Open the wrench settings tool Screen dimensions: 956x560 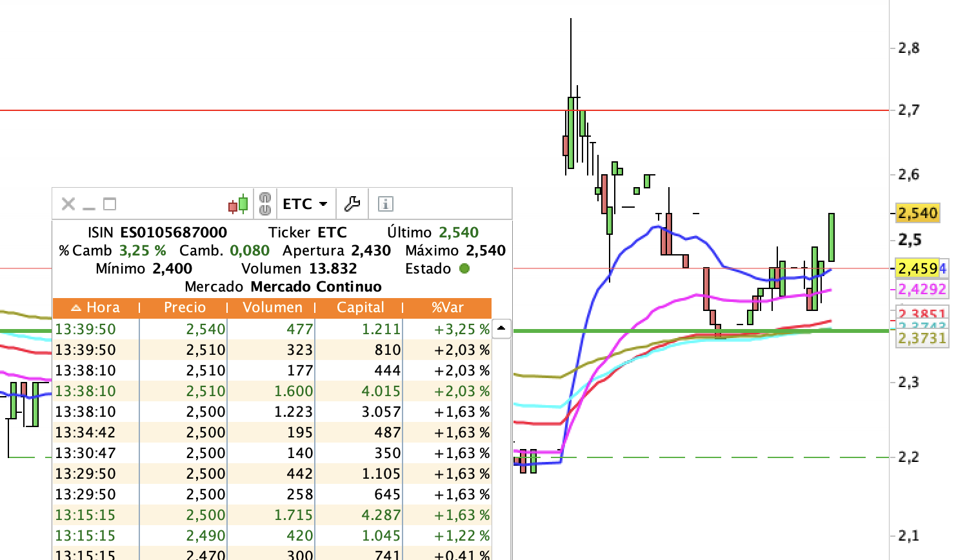352,204
